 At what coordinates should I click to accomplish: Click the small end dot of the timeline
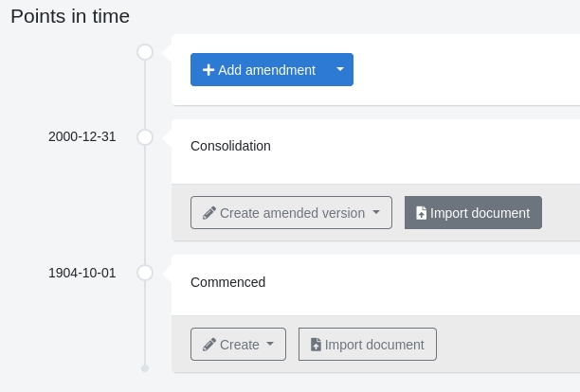(x=145, y=368)
